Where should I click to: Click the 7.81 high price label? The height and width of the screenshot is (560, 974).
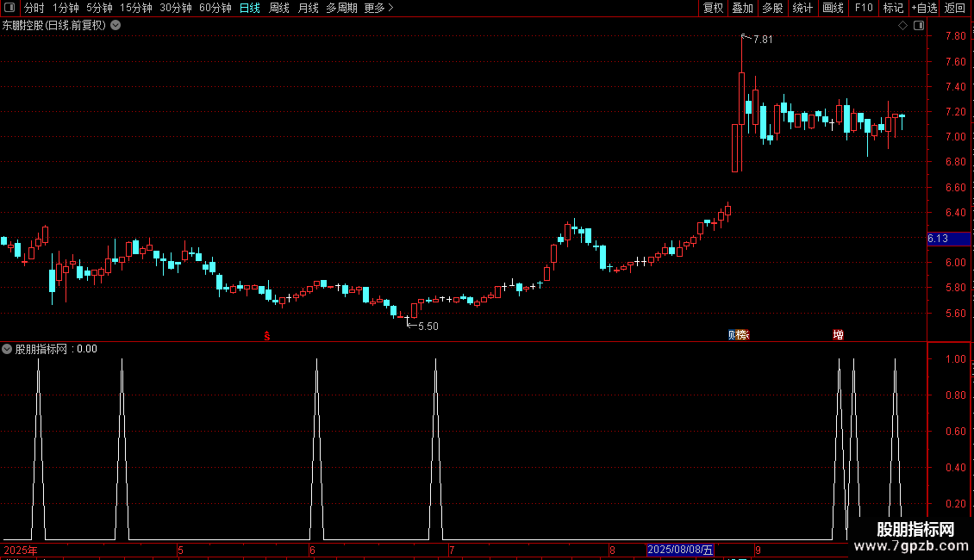point(763,39)
